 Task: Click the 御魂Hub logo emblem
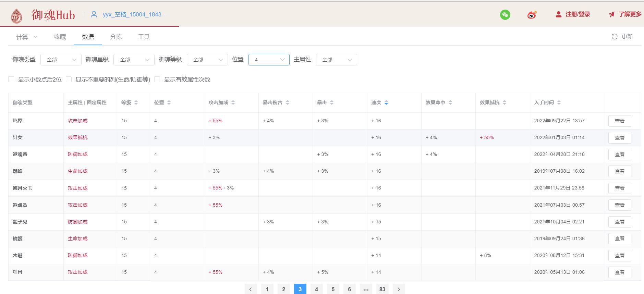click(x=16, y=16)
